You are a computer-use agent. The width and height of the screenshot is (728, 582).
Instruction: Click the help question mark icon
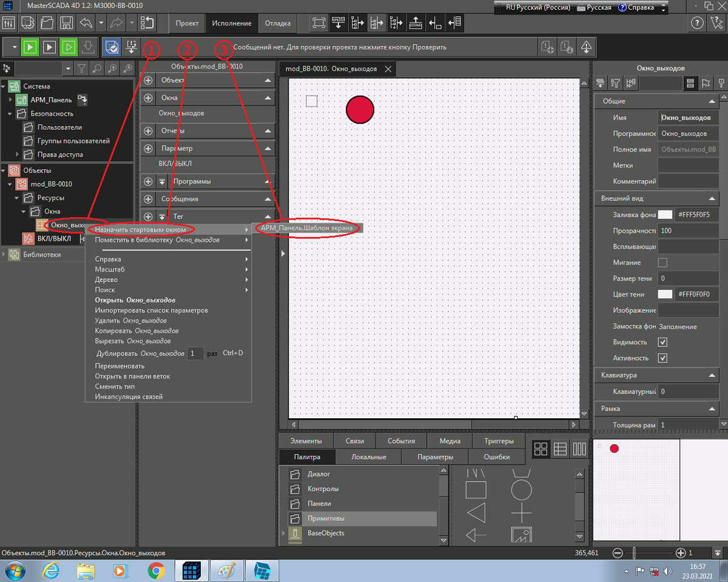tap(697, 24)
